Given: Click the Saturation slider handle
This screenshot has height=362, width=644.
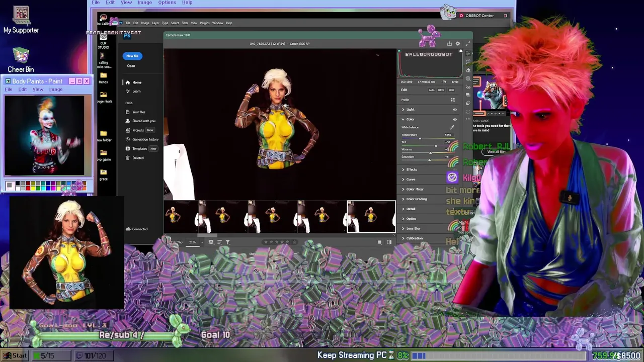Looking at the screenshot, I should (x=429, y=160).
